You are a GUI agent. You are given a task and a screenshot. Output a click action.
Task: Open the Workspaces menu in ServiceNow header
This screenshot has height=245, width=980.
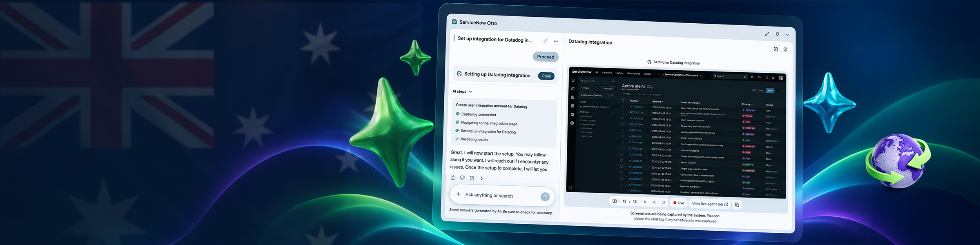(x=633, y=73)
